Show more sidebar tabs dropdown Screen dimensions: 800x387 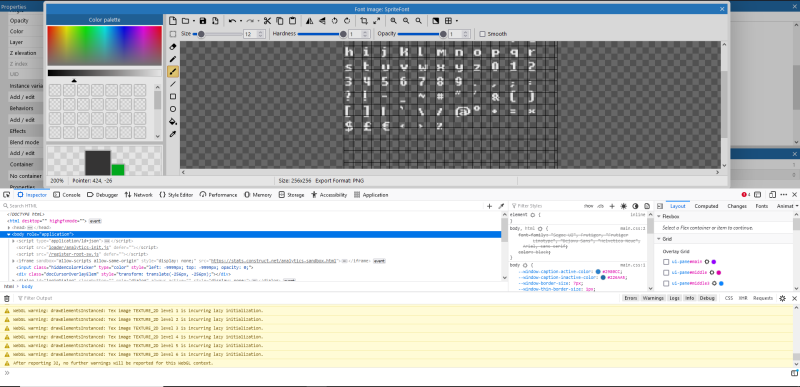(796, 206)
